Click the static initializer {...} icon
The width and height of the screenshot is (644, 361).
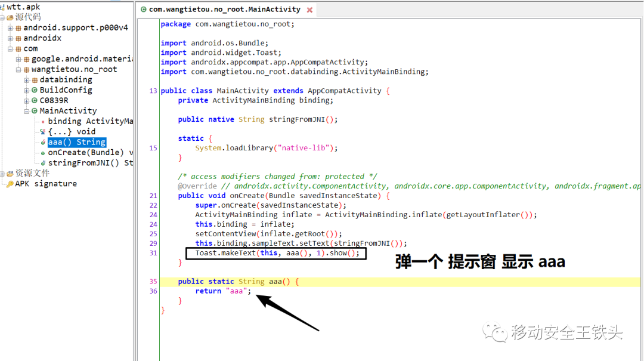[x=43, y=132]
